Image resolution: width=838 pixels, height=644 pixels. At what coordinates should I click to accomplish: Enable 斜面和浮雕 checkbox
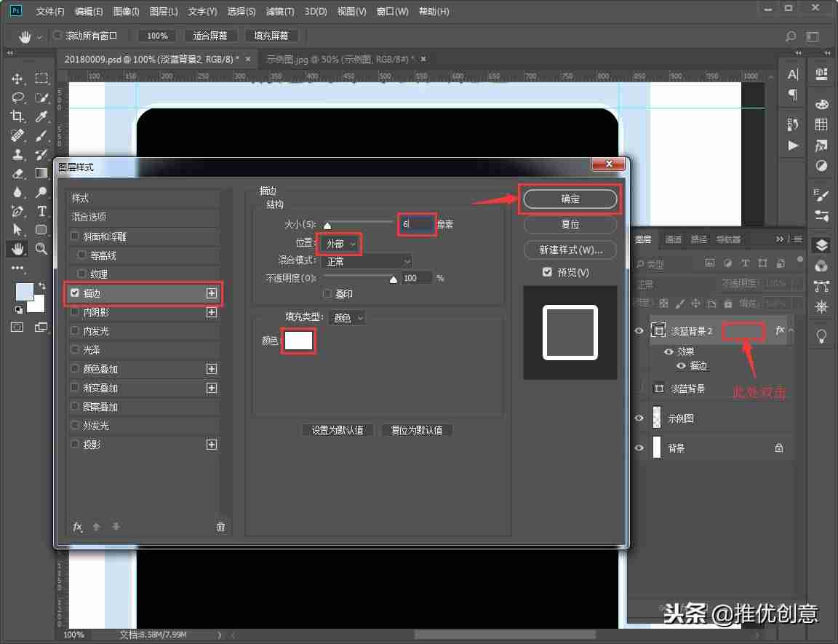click(x=75, y=236)
